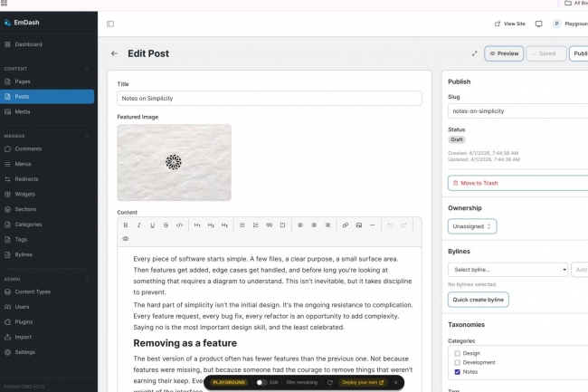Collapse the Content section in the sidebar

click(x=87, y=68)
